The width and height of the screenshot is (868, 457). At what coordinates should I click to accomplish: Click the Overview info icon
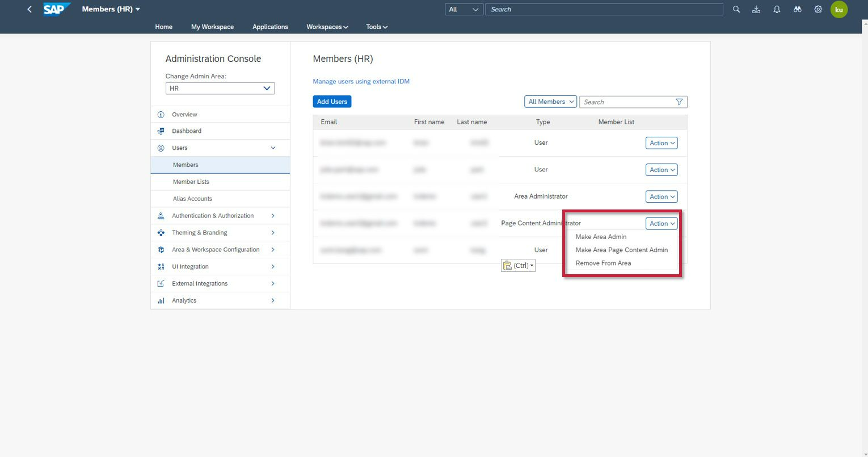pyautogui.click(x=161, y=115)
